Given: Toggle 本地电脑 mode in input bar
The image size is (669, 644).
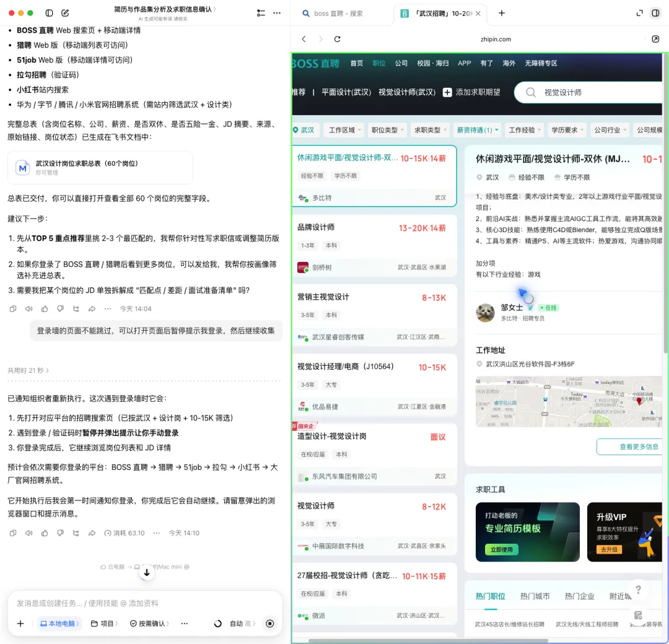Looking at the screenshot, I should (x=59, y=624).
